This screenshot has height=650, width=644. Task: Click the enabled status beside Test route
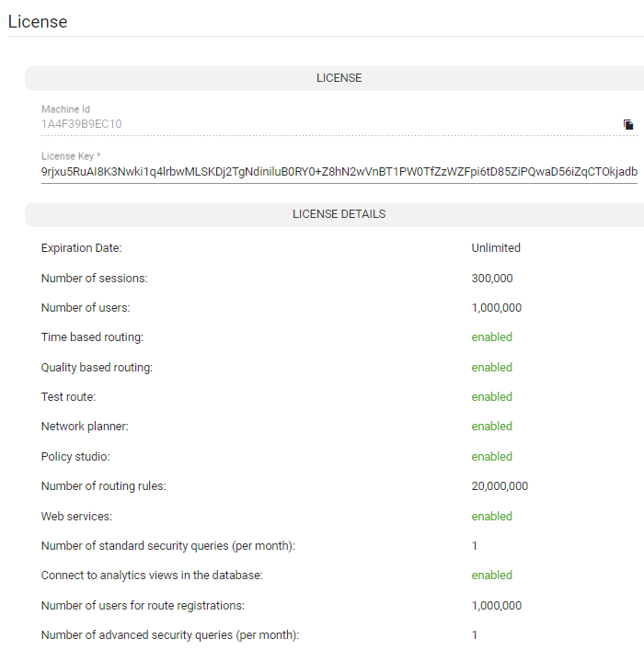click(491, 397)
